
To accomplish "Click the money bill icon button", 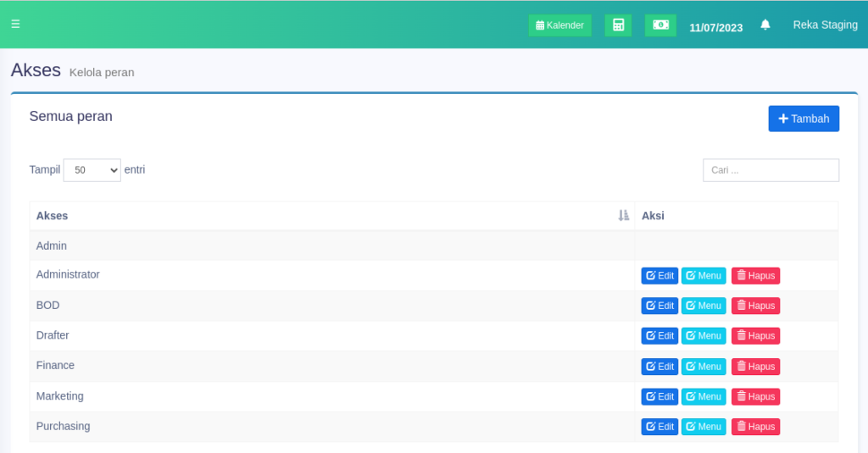I will click(660, 25).
